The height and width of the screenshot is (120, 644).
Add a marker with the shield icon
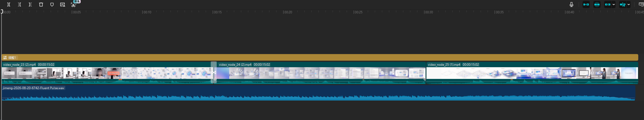(52, 4)
